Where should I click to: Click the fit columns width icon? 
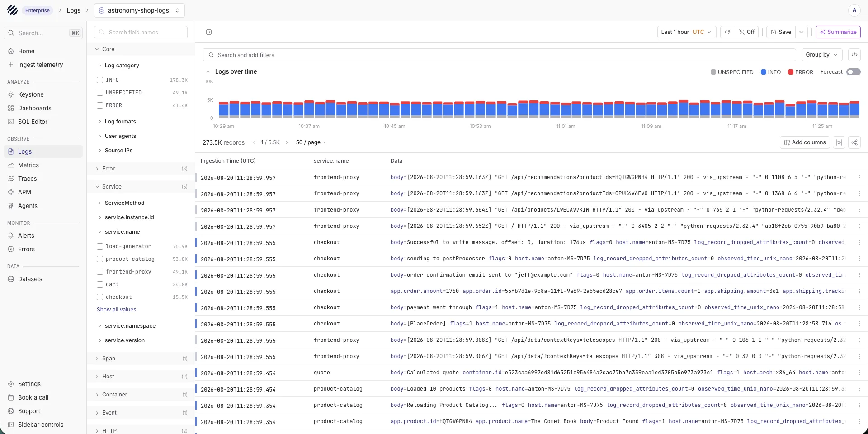click(x=839, y=142)
